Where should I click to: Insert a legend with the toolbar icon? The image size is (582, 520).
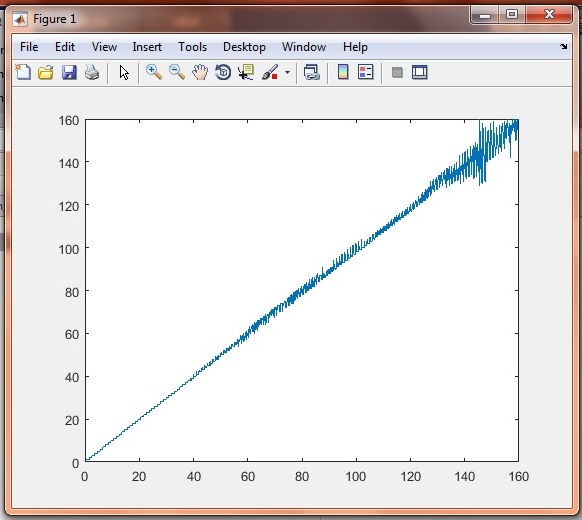pos(366,72)
